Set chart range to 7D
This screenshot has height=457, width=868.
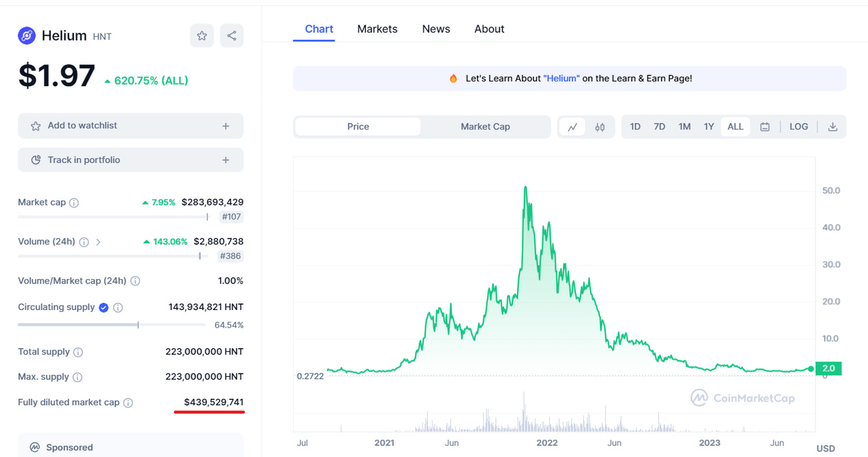659,127
